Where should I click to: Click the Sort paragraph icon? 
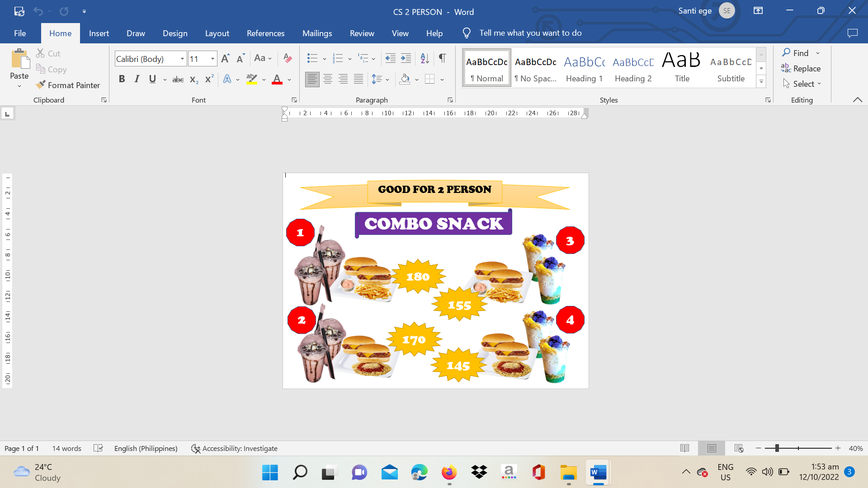425,58
